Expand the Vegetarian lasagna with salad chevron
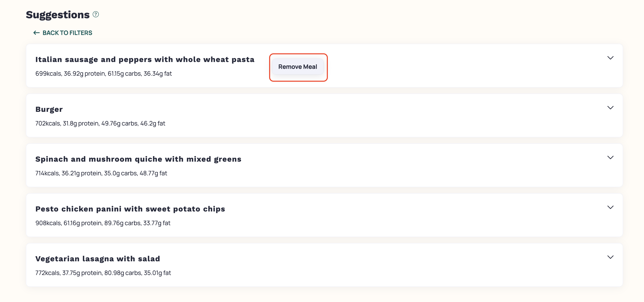Image resolution: width=644 pixels, height=302 pixels. coord(610,257)
